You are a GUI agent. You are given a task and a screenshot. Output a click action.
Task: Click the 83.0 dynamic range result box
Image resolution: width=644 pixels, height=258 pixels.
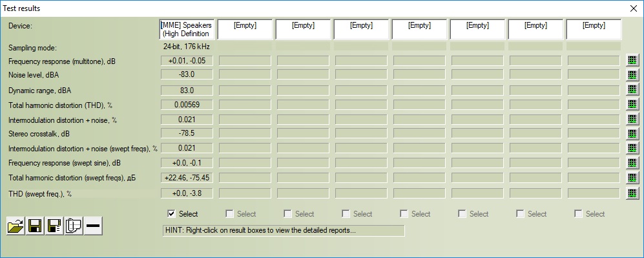pos(187,91)
